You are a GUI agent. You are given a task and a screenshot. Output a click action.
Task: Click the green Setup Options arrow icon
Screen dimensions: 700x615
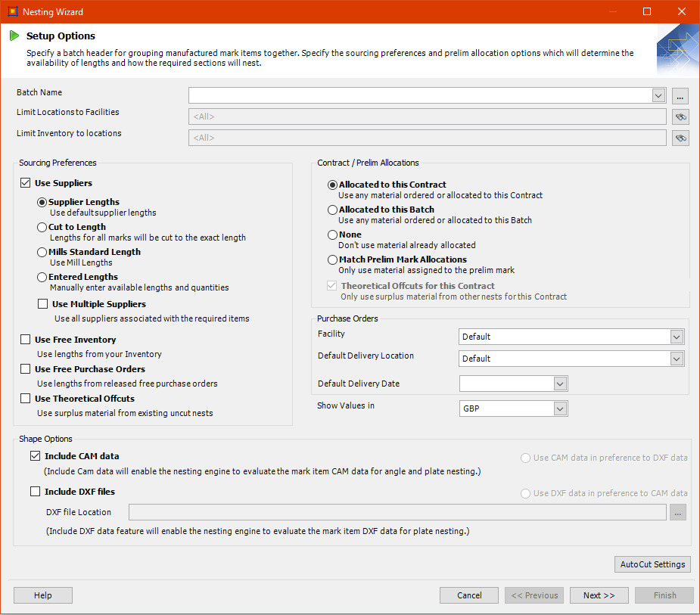pyautogui.click(x=14, y=36)
